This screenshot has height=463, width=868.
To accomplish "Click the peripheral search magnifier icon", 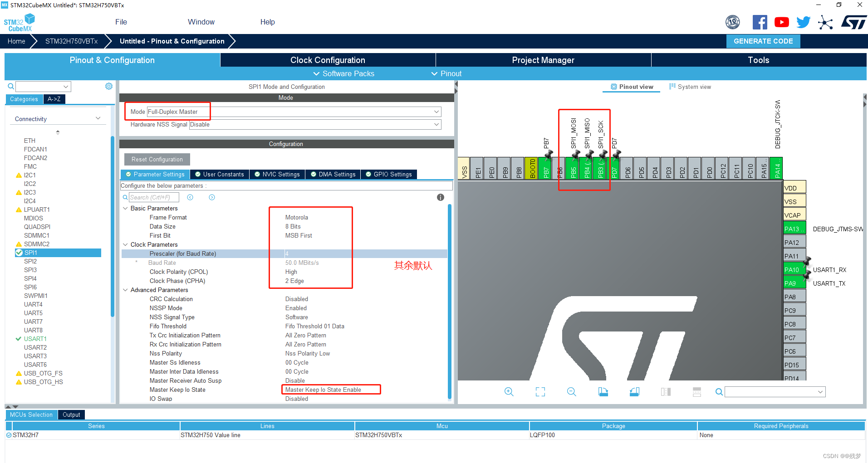I will 11,86.
